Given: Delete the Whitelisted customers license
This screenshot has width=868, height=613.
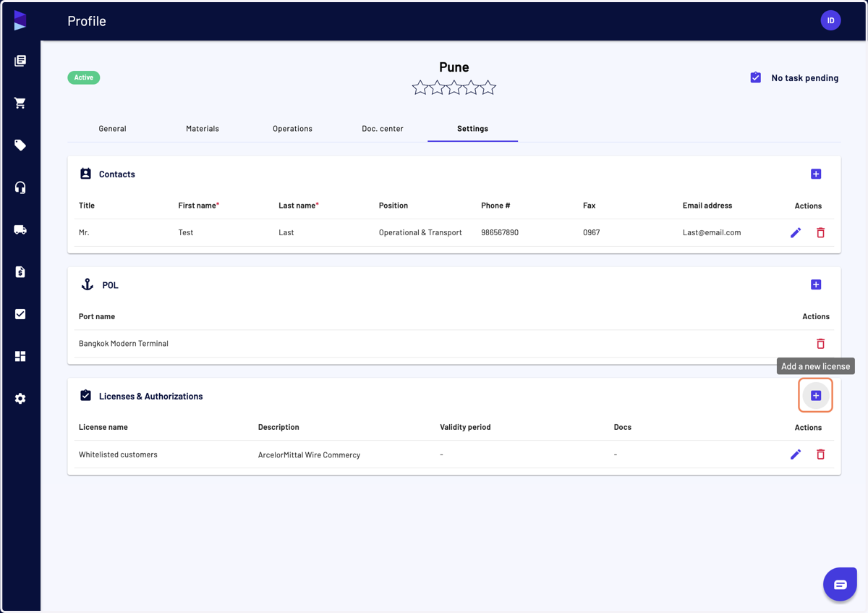Looking at the screenshot, I should coord(820,455).
